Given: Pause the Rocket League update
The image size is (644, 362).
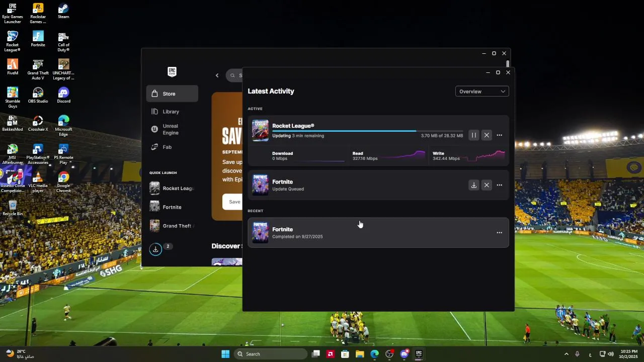Looking at the screenshot, I should point(473,135).
